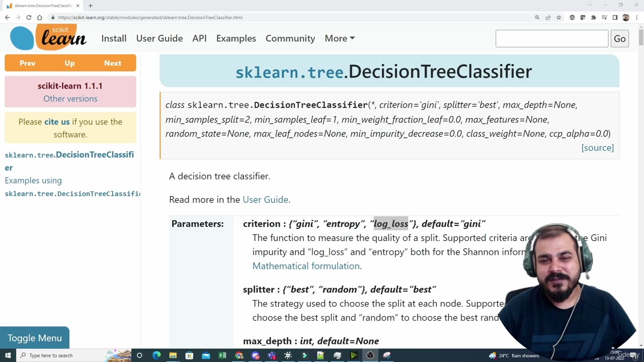Open Microsoft Edge from the taskbar
The width and height of the screenshot is (644, 362).
coord(156,355)
